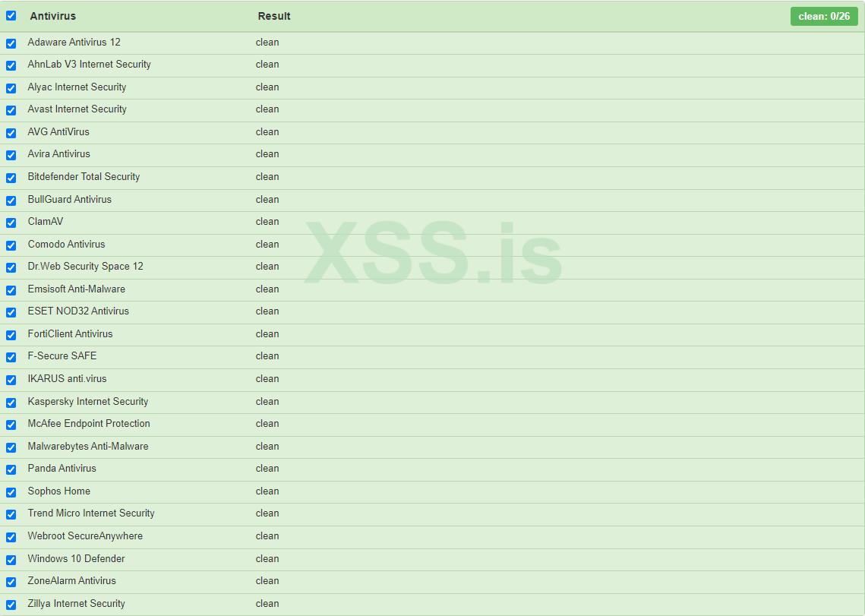Viewport: 865px width, 616px height.
Task: Uncheck the select-all checkbox beside Antivirus header
Action: tap(11, 16)
